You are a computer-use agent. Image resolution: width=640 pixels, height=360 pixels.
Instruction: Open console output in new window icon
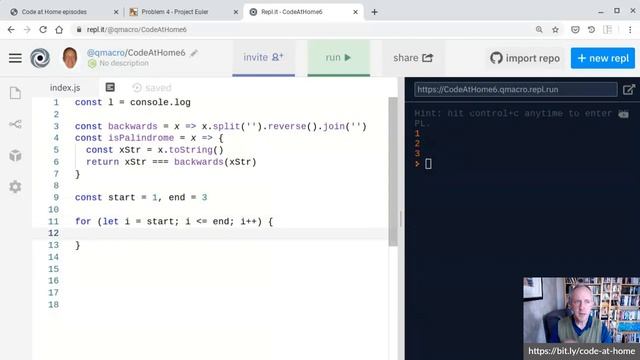click(629, 89)
